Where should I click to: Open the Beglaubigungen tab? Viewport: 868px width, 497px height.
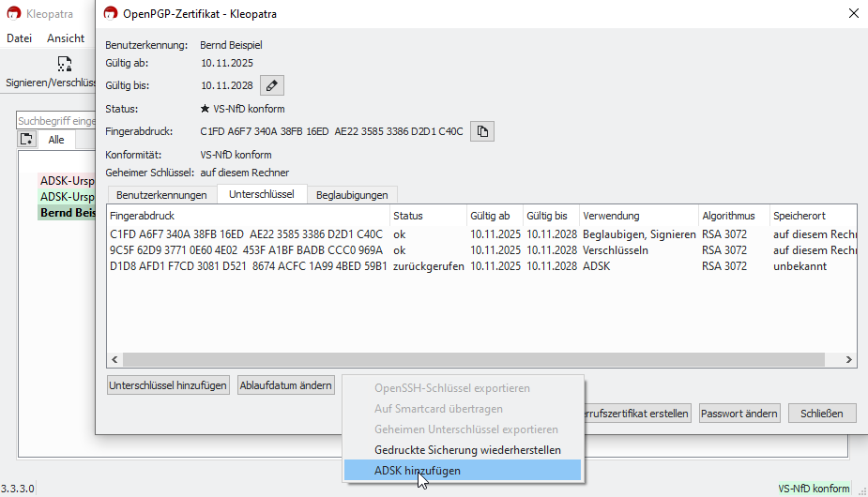click(x=352, y=195)
